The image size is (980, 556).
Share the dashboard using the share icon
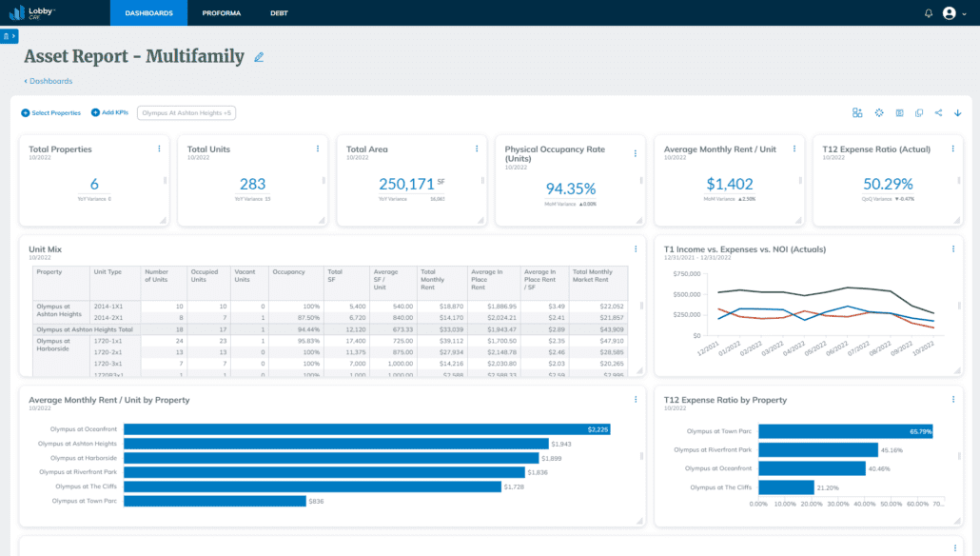coord(938,112)
